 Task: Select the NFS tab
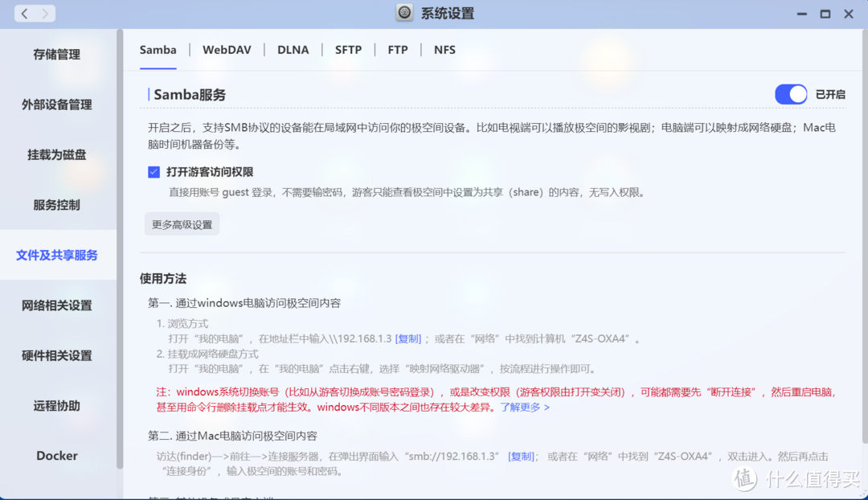444,50
